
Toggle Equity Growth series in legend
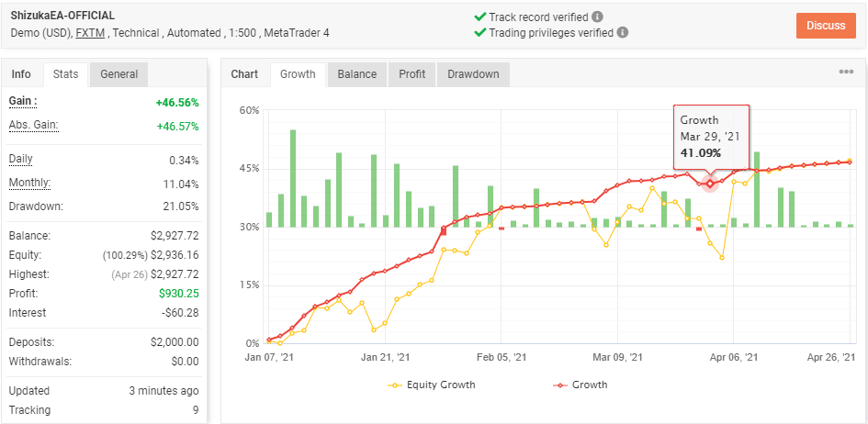[x=432, y=385]
